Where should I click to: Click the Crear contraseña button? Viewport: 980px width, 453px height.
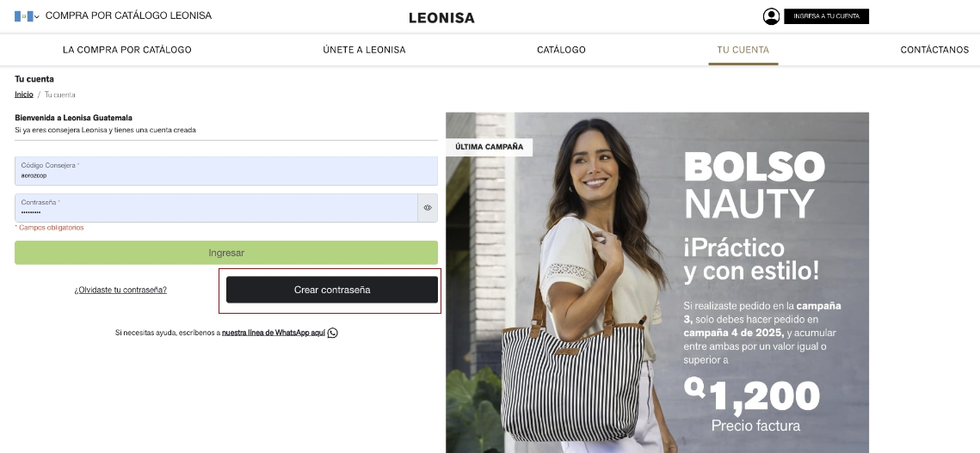tap(332, 290)
